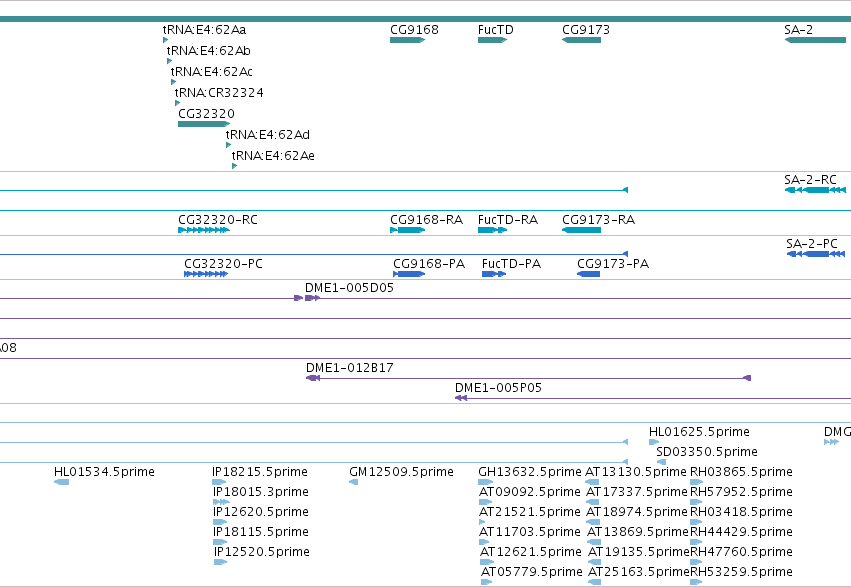Select the teal CG9173 gene arrow glyph
The width and height of the screenshot is (851, 587).
click(x=581, y=40)
